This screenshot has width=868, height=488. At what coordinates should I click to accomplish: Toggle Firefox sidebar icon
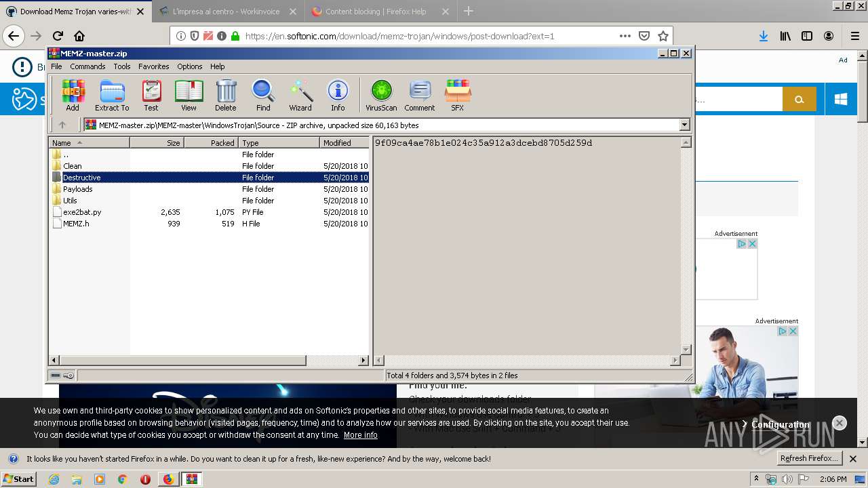807,36
